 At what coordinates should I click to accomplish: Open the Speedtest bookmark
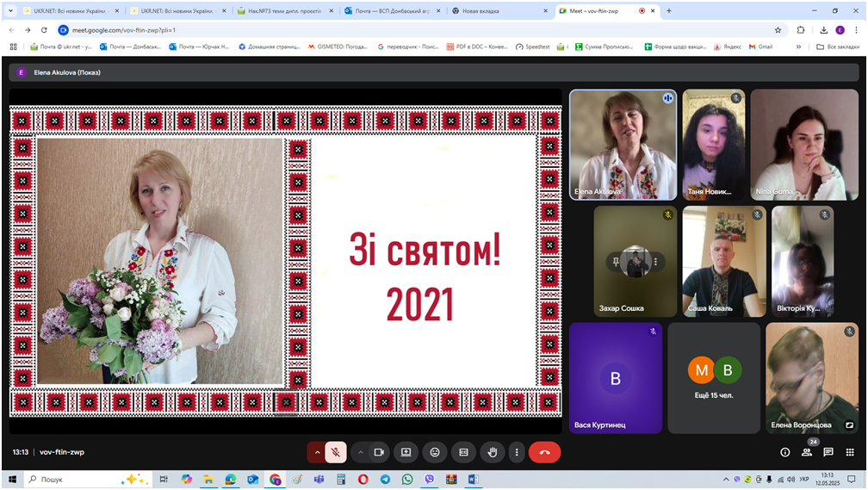coord(532,47)
